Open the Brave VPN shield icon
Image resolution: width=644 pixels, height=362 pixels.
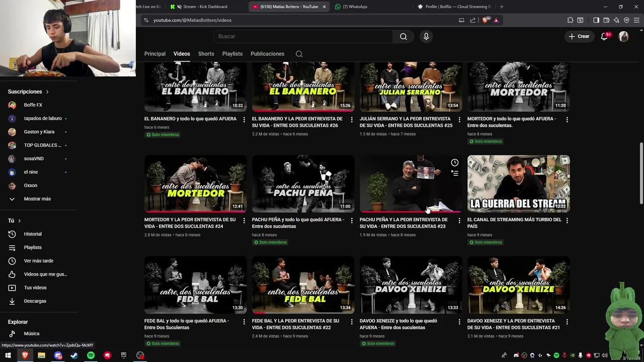(x=626, y=20)
